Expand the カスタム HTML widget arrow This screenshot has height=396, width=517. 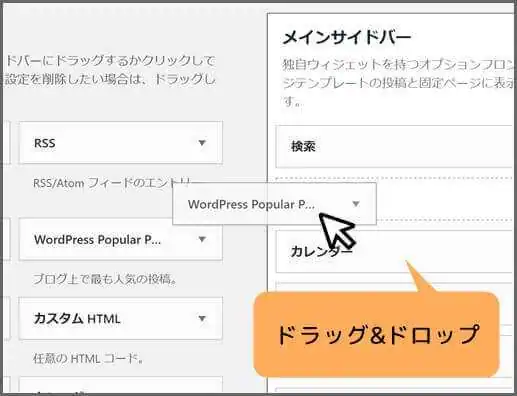click(202, 318)
